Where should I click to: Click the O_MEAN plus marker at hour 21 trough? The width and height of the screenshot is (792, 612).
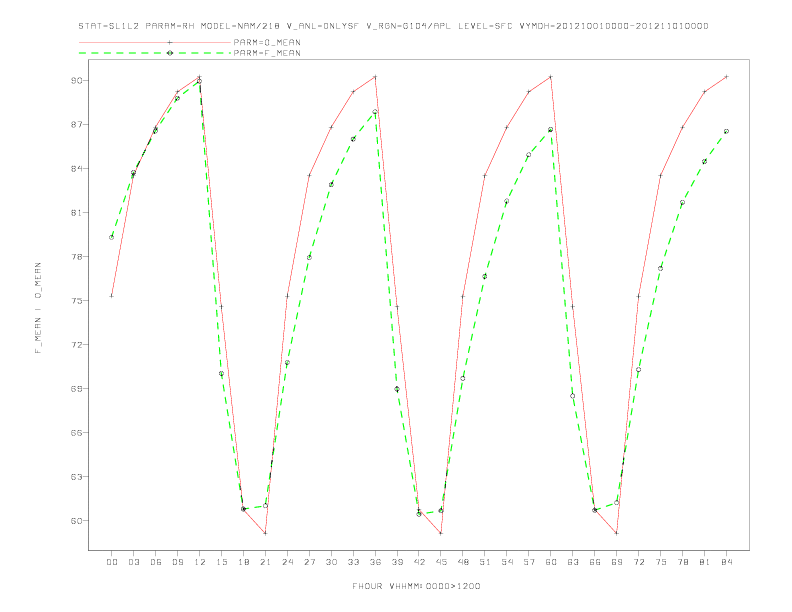(265, 533)
